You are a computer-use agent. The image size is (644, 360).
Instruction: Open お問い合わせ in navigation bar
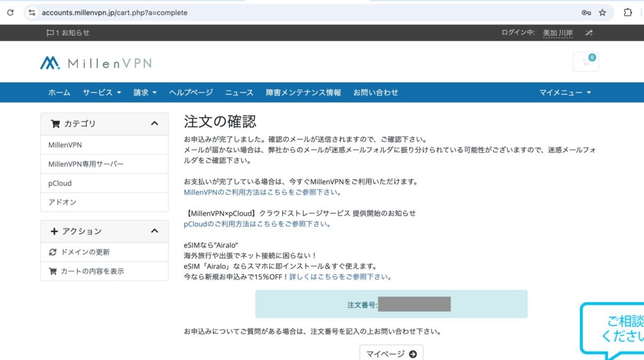tap(375, 93)
